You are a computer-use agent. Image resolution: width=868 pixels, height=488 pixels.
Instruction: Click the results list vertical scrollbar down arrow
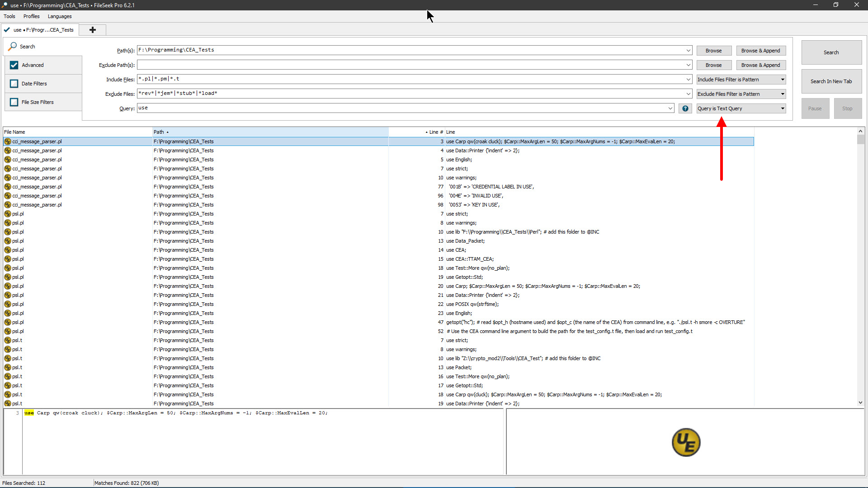point(860,403)
